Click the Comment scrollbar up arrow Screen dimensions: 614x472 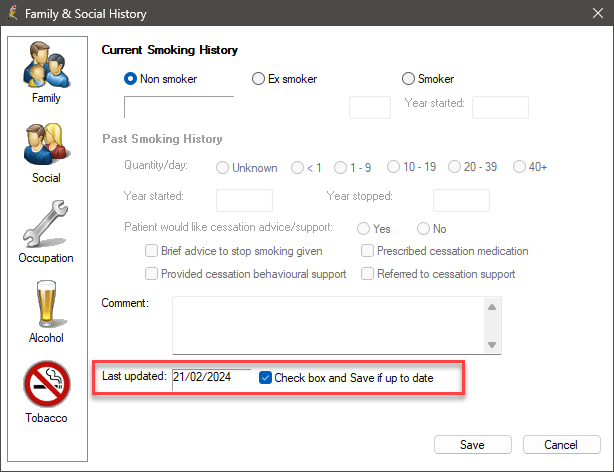click(x=492, y=307)
